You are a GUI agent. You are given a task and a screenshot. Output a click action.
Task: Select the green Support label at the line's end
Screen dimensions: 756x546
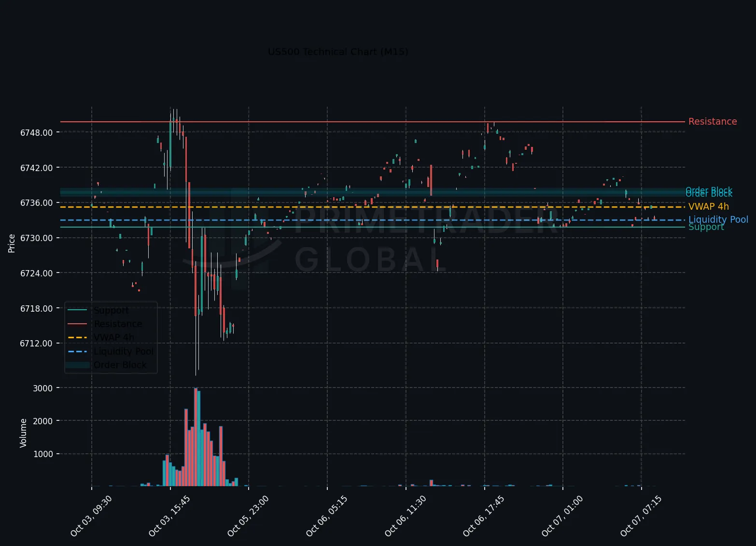(x=706, y=227)
